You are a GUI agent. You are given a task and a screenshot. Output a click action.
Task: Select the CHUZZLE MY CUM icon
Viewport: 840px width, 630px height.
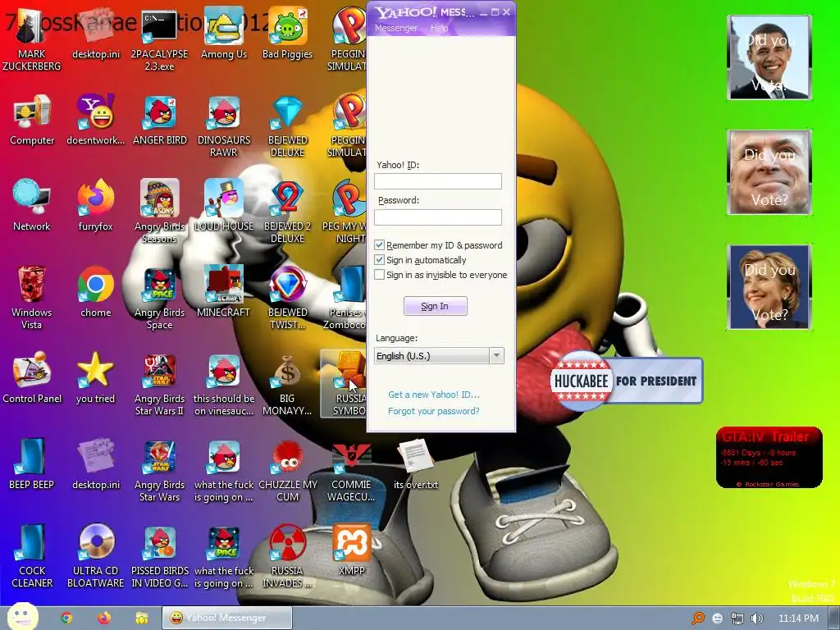point(287,471)
